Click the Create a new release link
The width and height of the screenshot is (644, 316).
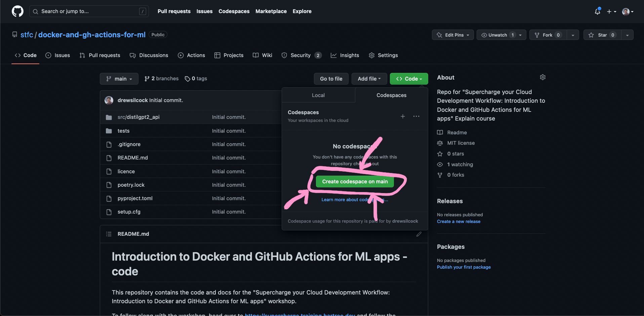(x=458, y=221)
